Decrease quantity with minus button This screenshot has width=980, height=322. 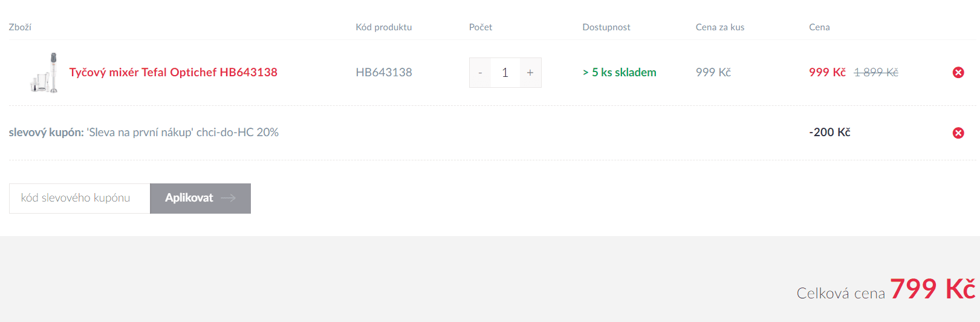(480, 73)
